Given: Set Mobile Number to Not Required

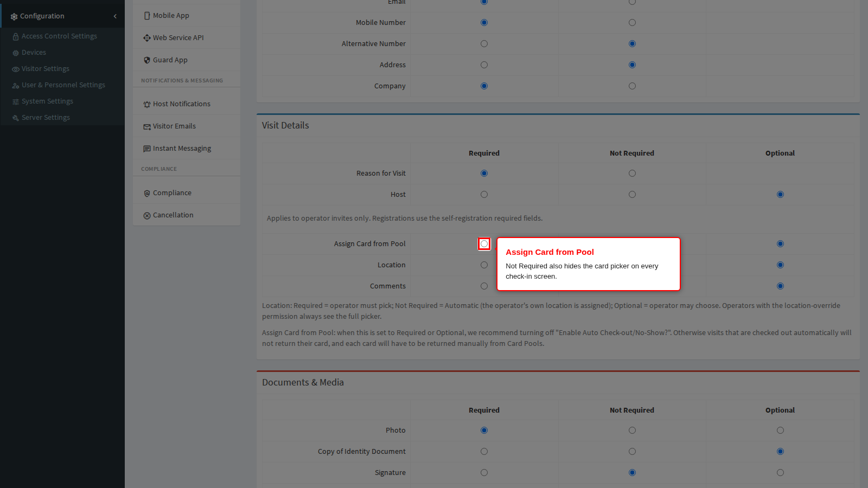Looking at the screenshot, I should [x=632, y=23].
